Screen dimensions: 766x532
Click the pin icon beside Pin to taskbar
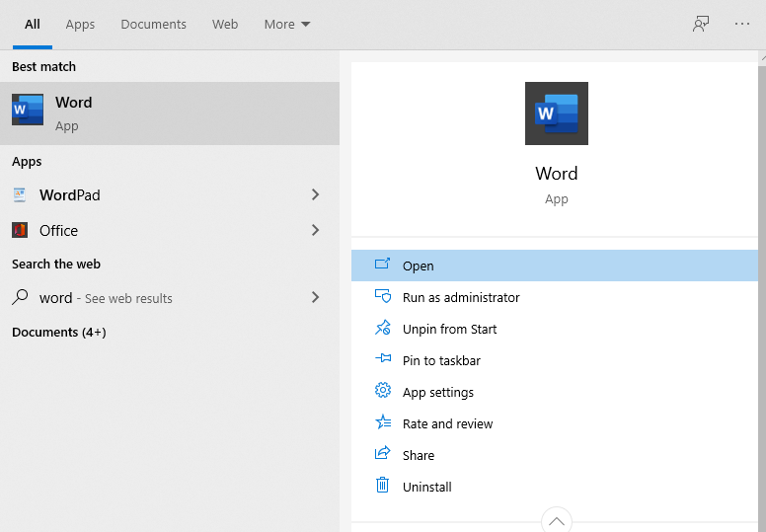[x=383, y=358]
